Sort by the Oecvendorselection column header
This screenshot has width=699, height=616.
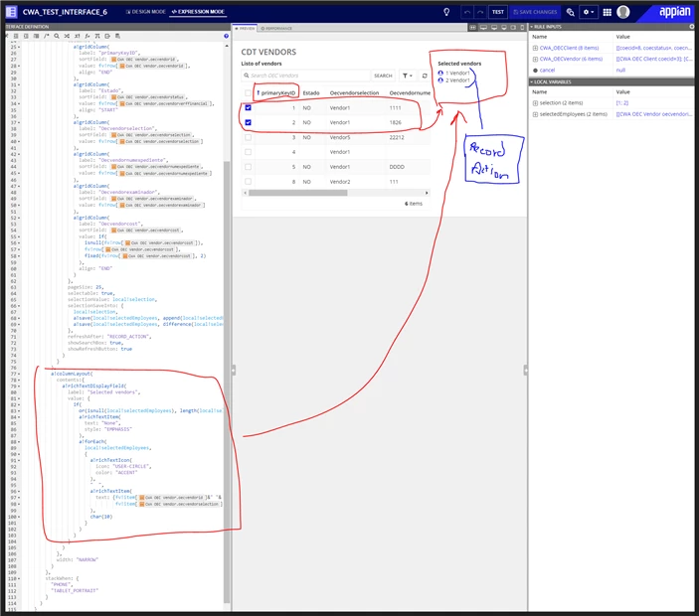pos(354,93)
